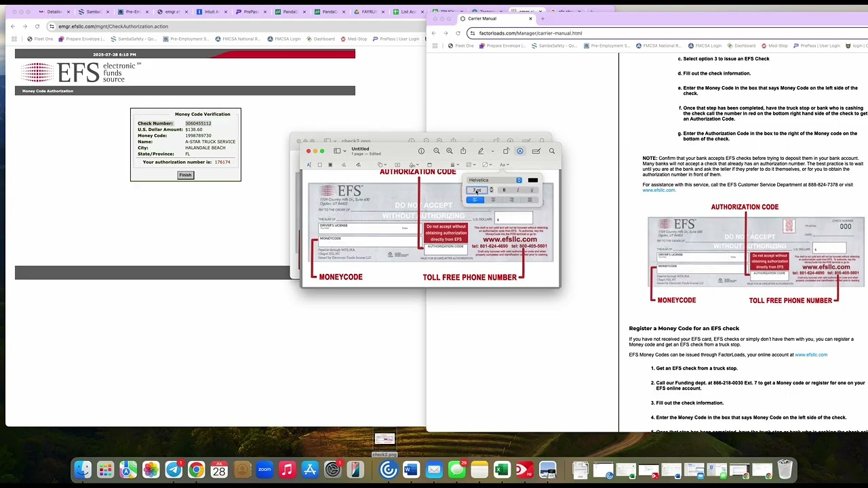Reload the EFS check authorization page
The width and height of the screenshot is (868, 488).
click(x=37, y=26)
